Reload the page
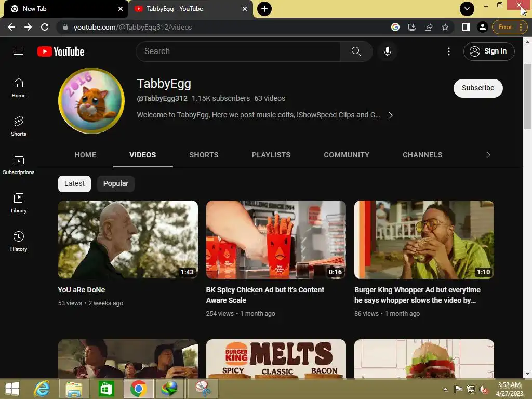The width and height of the screenshot is (532, 399). (45, 27)
